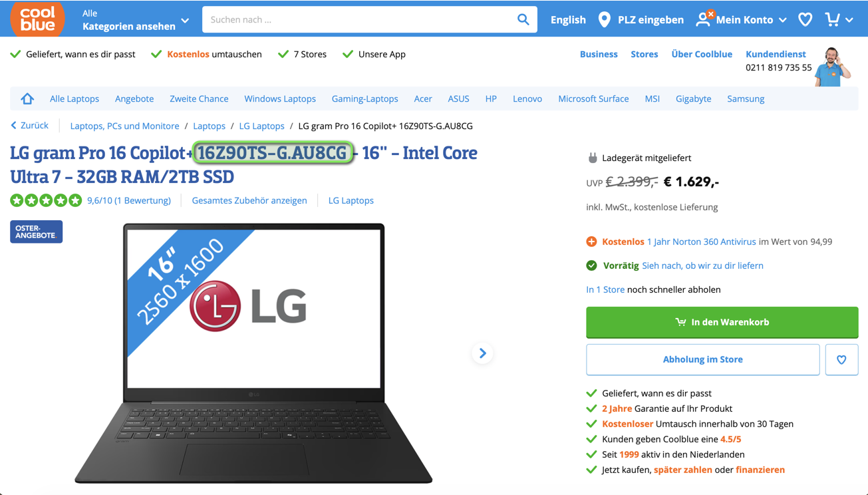Show next product image arrow
This screenshot has width=868, height=495.
(483, 353)
